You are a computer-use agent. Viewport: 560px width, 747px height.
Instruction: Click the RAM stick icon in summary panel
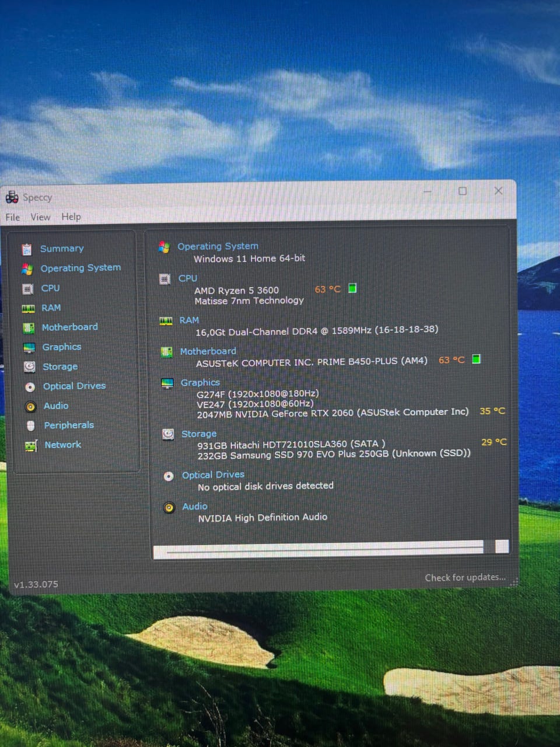coord(166,321)
